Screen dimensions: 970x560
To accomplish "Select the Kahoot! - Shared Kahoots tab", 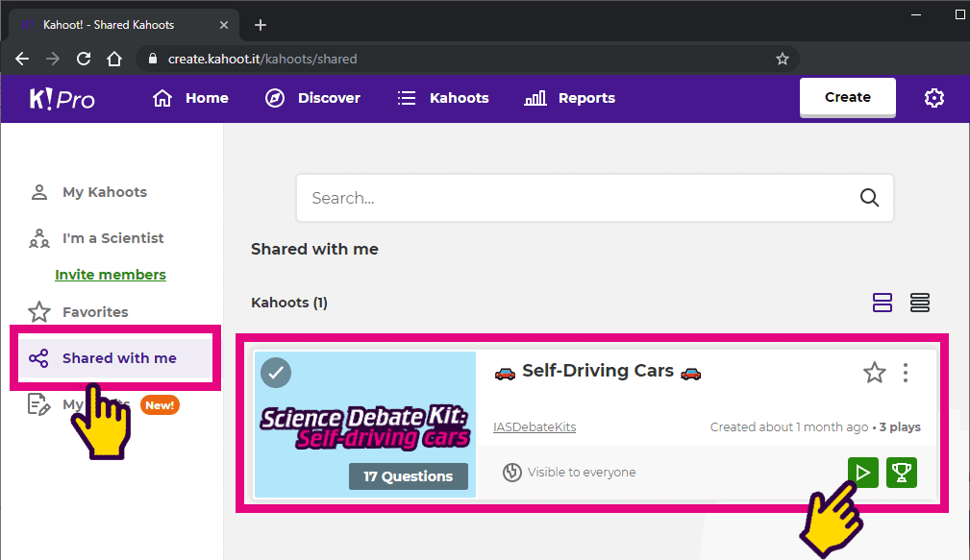I will pyautogui.click(x=124, y=25).
